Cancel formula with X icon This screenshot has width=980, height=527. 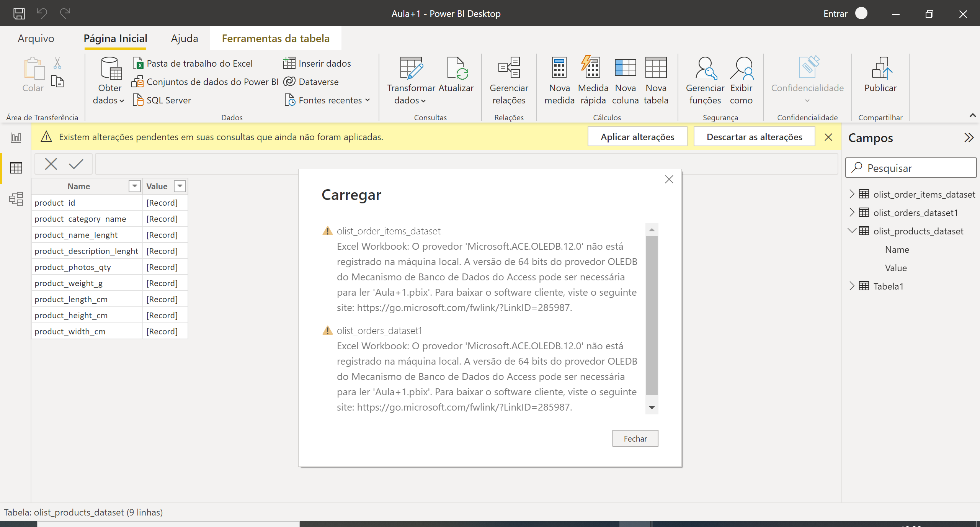[x=51, y=164]
